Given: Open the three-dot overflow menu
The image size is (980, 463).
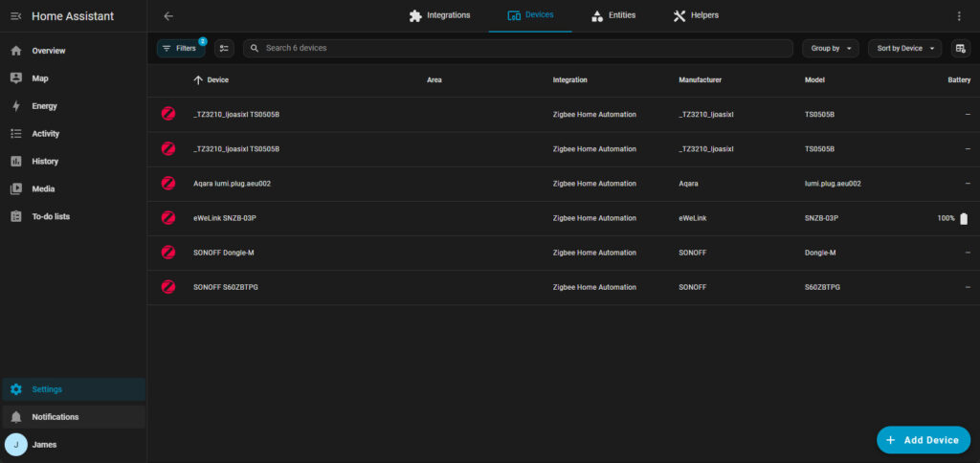Looking at the screenshot, I should tap(959, 16).
